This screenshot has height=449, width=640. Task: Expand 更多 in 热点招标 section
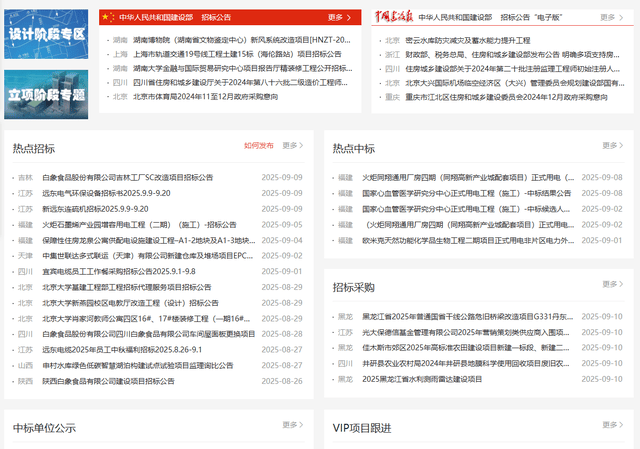click(291, 146)
